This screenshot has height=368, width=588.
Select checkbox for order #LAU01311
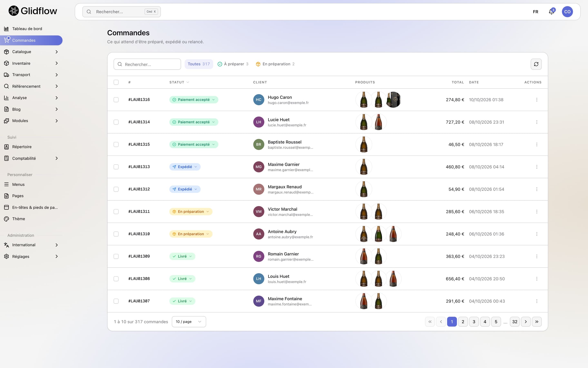pyautogui.click(x=116, y=212)
